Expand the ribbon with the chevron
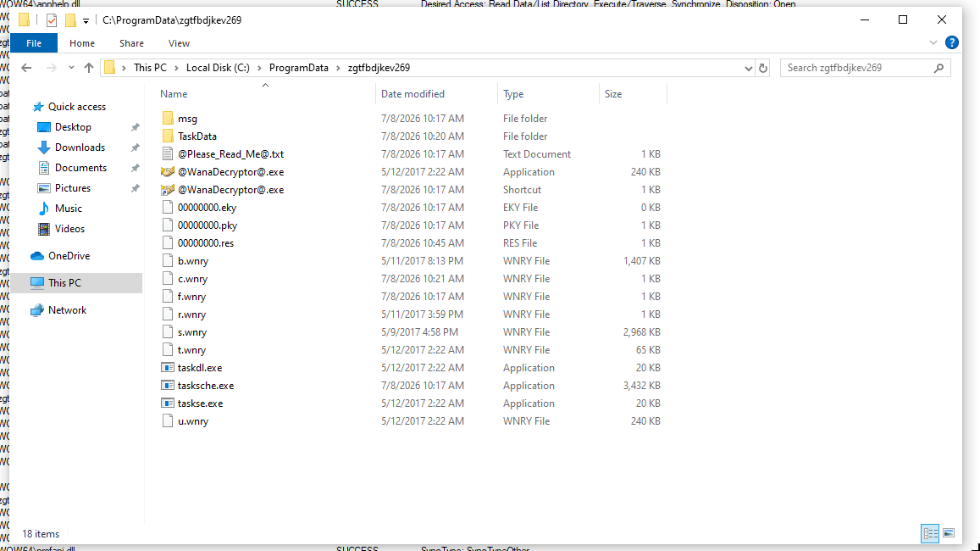 (933, 42)
